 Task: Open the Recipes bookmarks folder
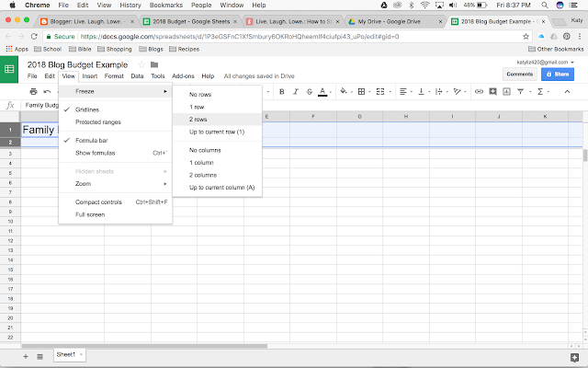[184, 49]
